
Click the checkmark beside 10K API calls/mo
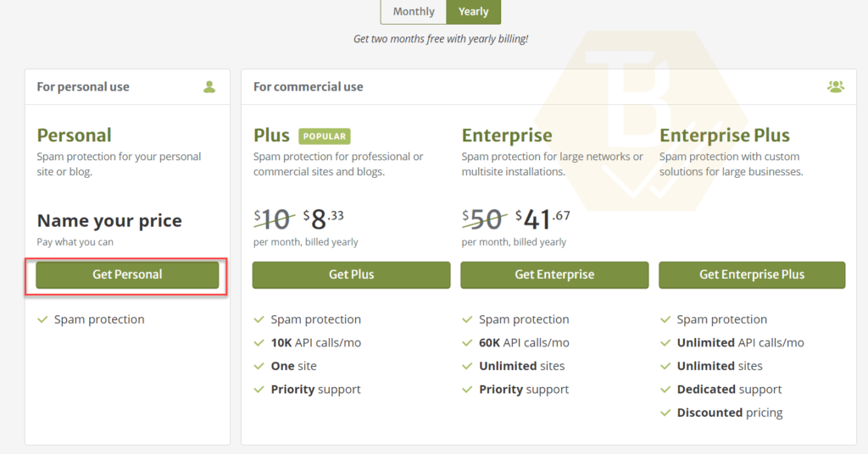coord(259,343)
